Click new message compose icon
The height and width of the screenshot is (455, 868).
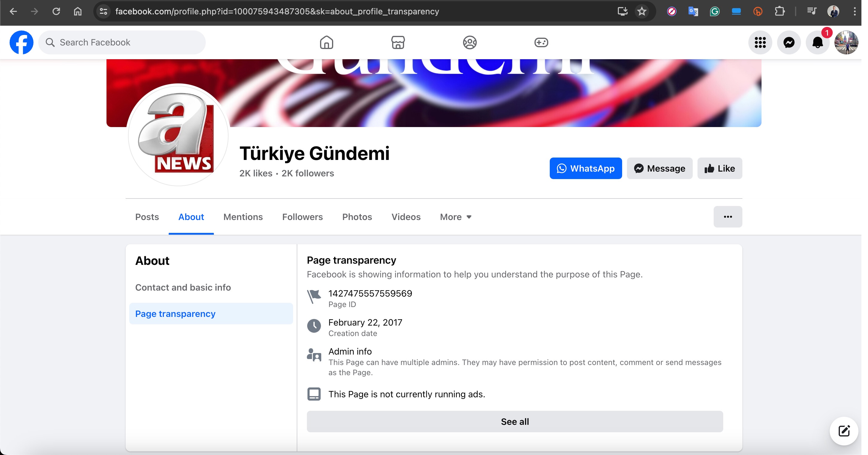tap(844, 431)
